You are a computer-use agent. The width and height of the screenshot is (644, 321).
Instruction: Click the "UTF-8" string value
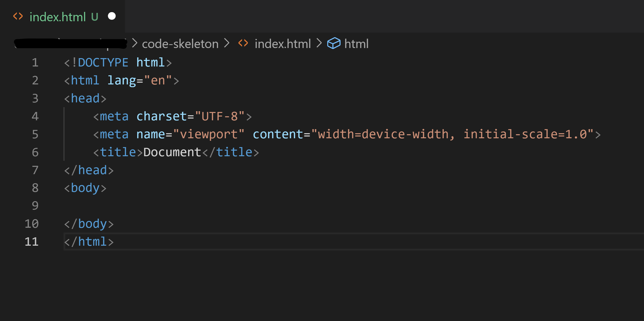[x=220, y=117]
